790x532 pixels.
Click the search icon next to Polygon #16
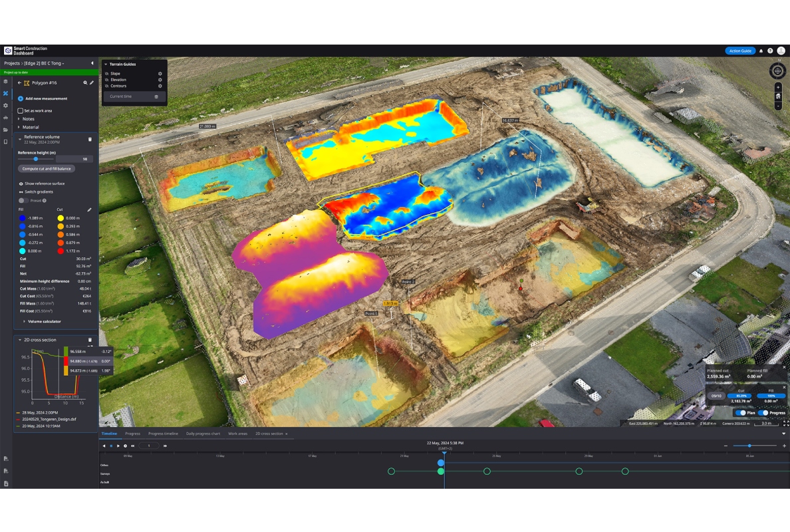pyautogui.click(x=85, y=82)
